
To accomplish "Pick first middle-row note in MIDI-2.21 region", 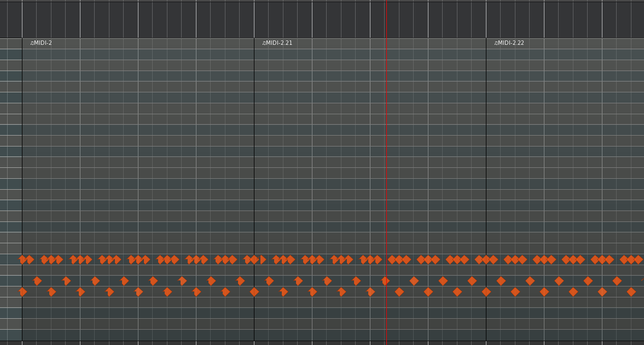I will tap(269, 281).
